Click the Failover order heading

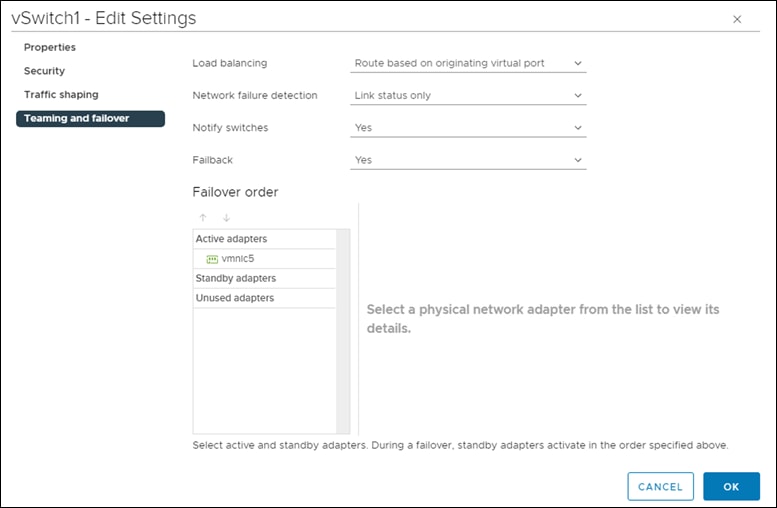pyautogui.click(x=235, y=192)
